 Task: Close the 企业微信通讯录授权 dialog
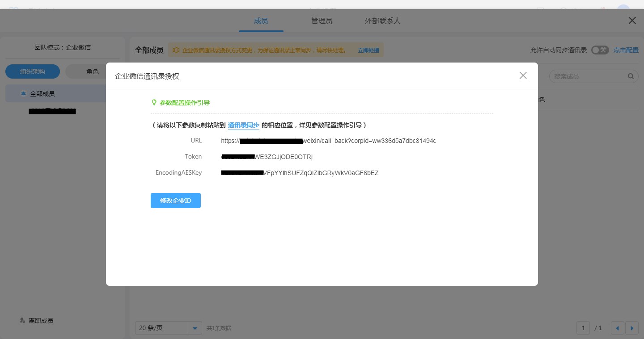click(x=523, y=75)
